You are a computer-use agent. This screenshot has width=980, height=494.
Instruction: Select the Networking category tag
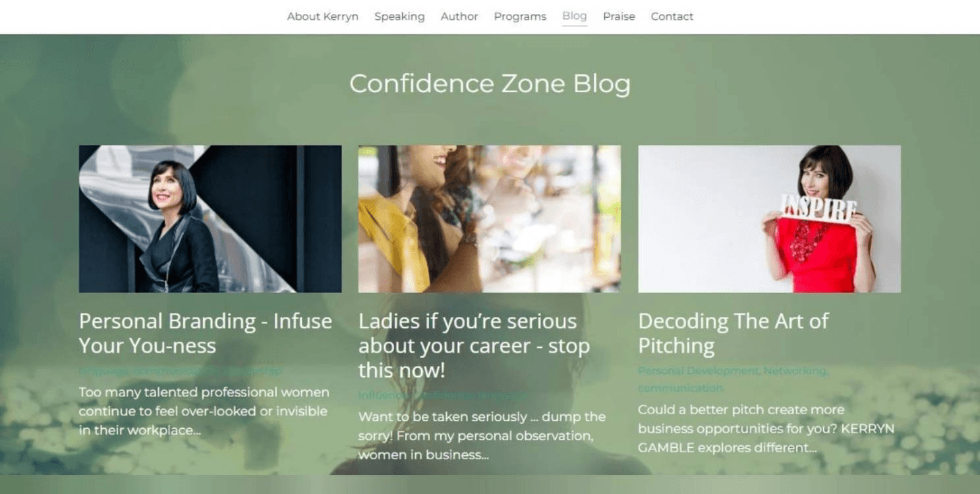pos(795,371)
